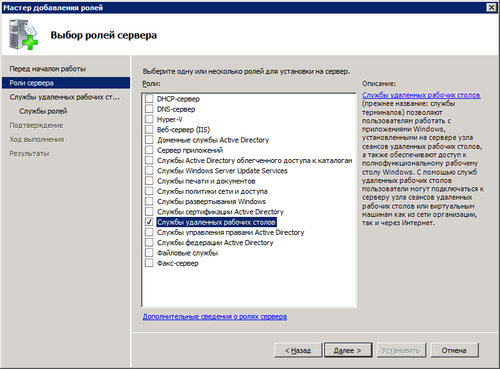The image size is (500, 369).
Task: Select the Hyper-V label in roles list
Action: [x=170, y=119]
